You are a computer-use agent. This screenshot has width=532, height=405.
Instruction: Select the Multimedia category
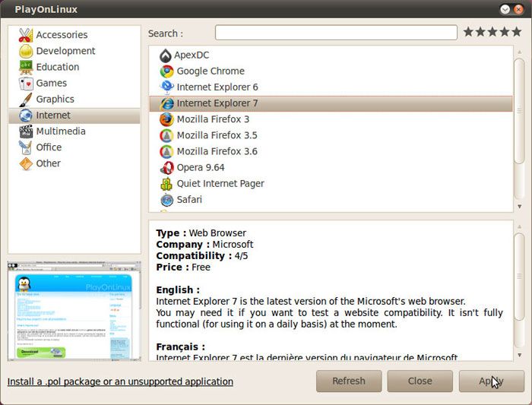click(x=74, y=131)
